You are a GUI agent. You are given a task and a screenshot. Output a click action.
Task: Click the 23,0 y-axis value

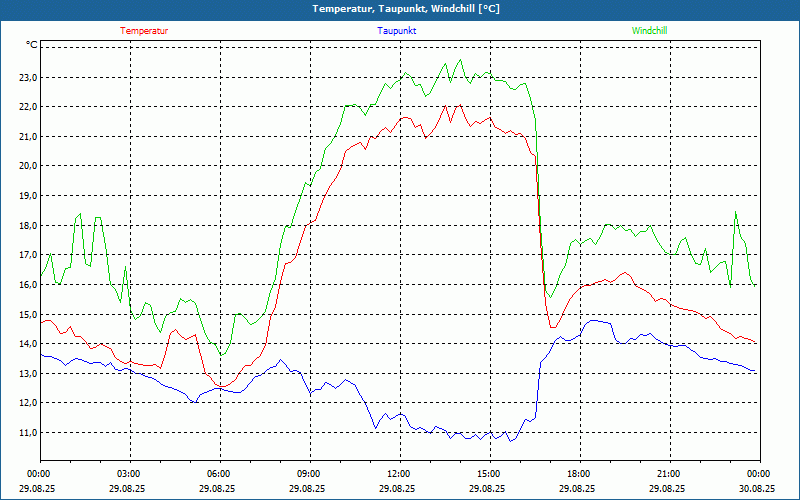pyautogui.click(x=29, y=78)
